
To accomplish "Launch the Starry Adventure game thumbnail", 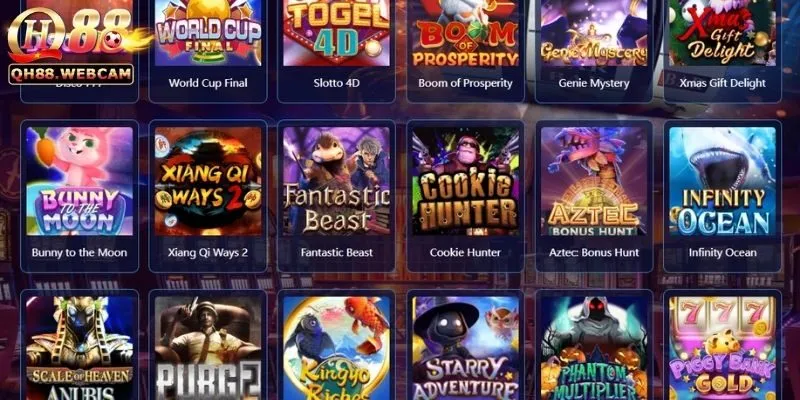I will (x=465, y=348).
